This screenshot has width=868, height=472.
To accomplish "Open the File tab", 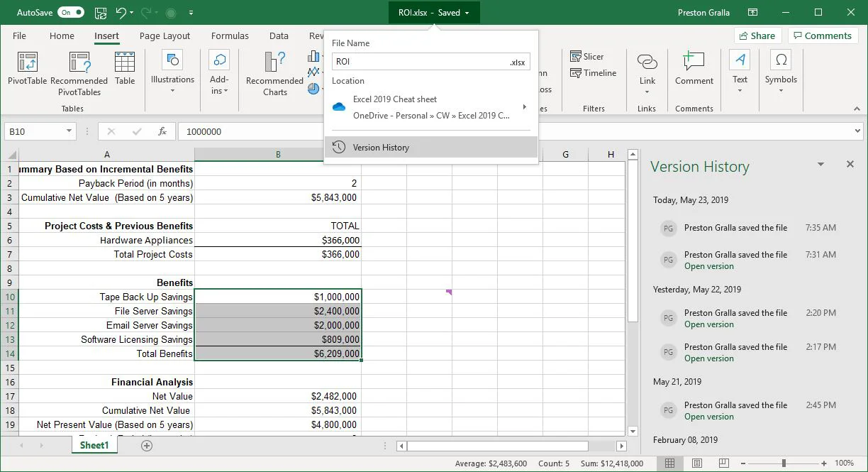I will pos(20,36).
